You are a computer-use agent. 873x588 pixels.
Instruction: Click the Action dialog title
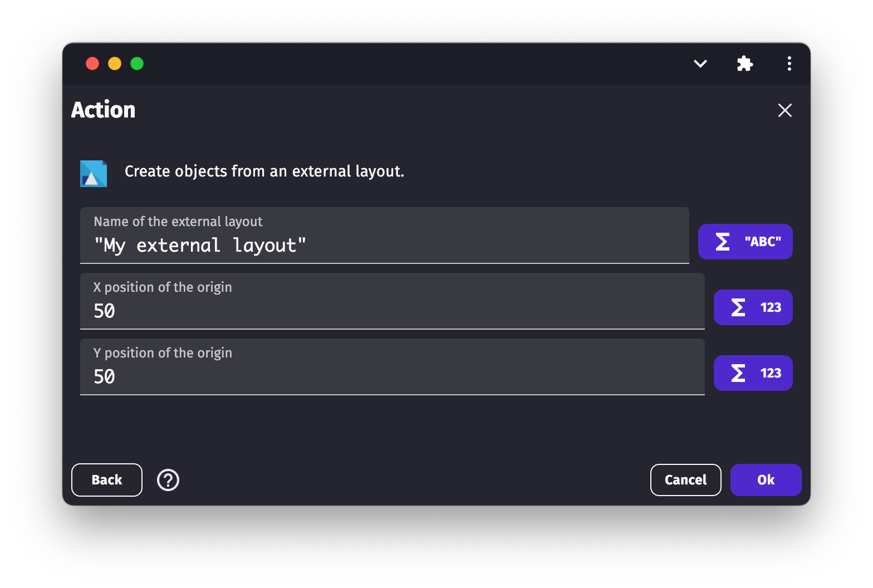tap(104, 110)
